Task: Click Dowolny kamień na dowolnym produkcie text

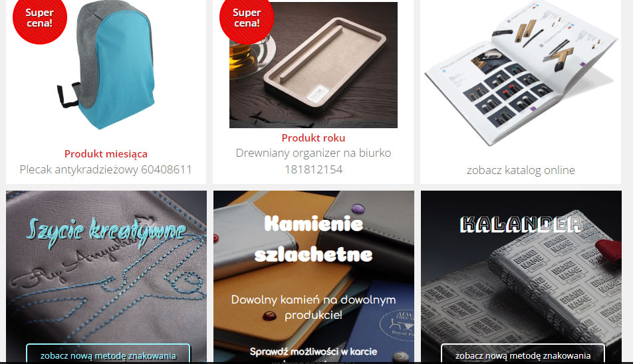Action: click(x=313, y=307)
